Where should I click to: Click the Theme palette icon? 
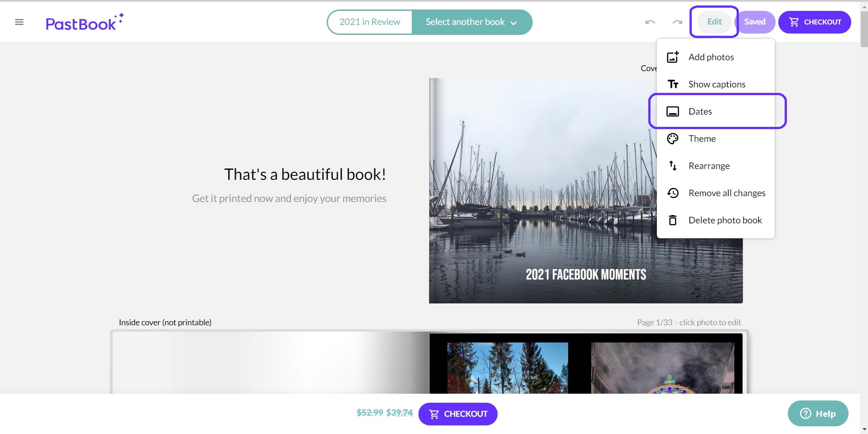pos(673,139)
